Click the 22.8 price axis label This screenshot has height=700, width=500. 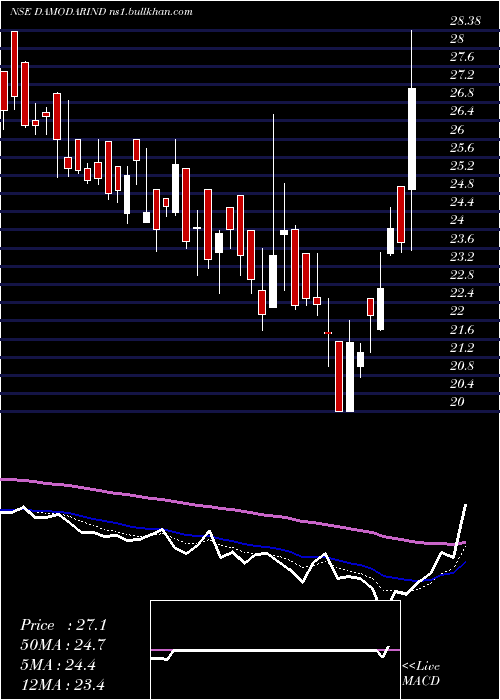[462, 275]
